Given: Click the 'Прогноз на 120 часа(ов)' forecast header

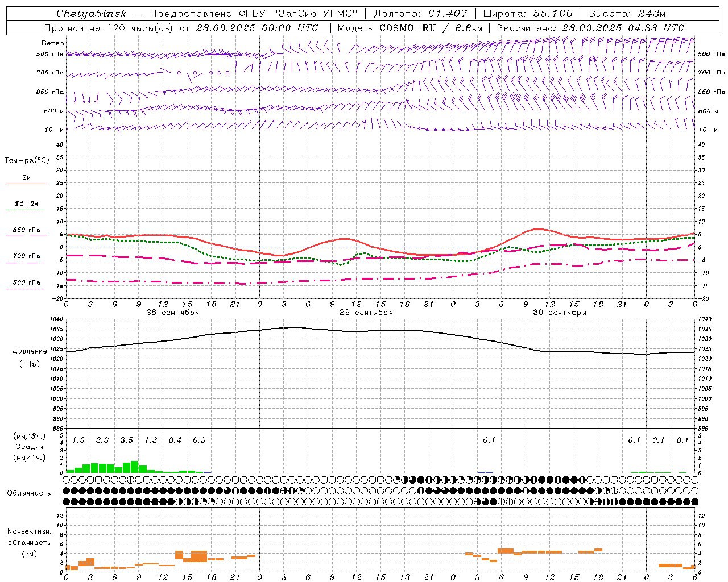Looking at the screenshot, I should point(108,28).
